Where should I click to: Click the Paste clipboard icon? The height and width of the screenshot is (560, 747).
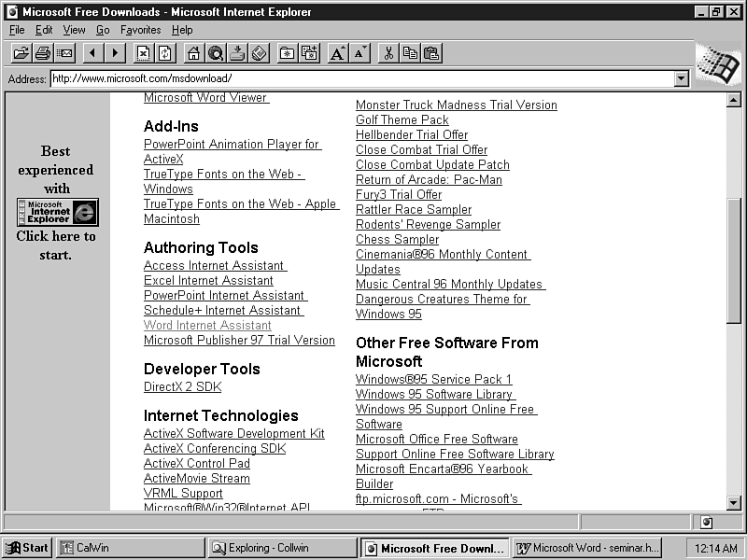(431, 53)
